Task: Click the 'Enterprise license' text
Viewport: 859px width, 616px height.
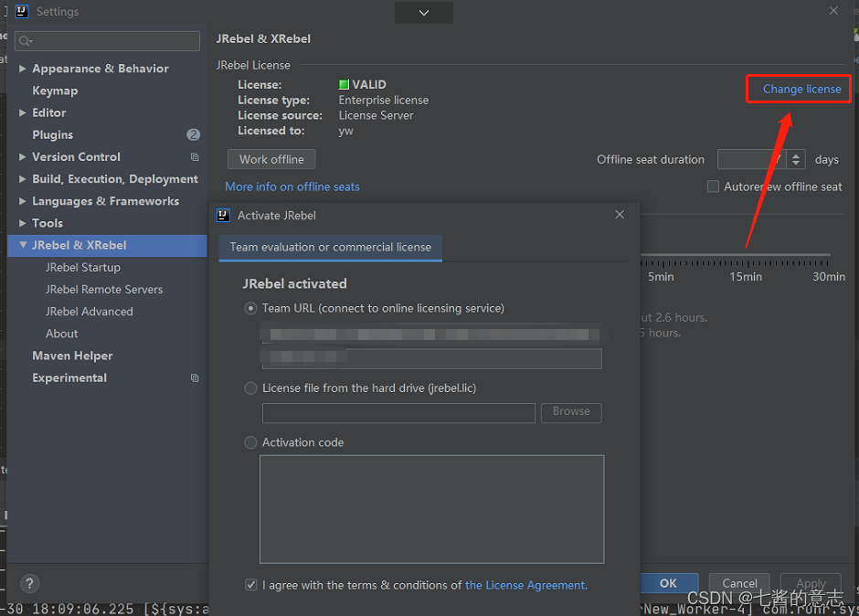Action: (x=384, y=101)
